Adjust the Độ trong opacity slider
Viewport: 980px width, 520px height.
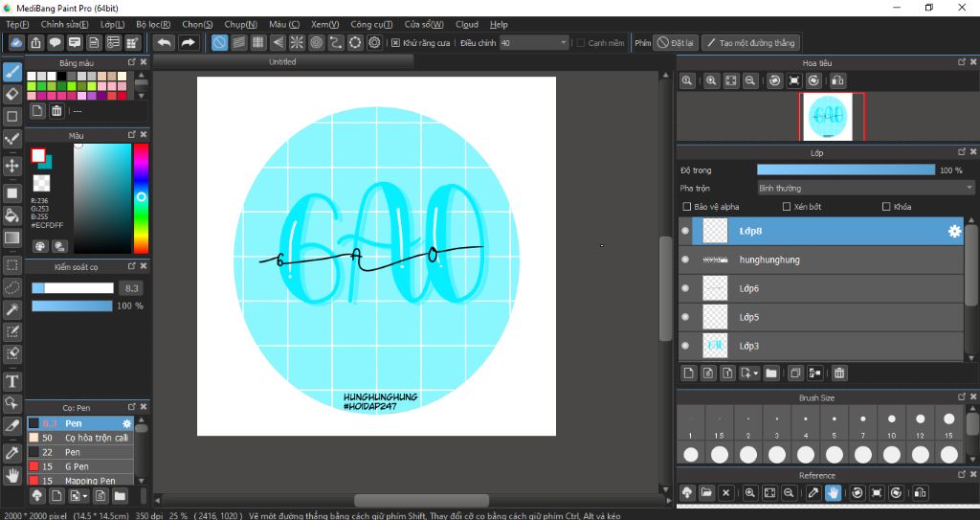pos(846,170)
